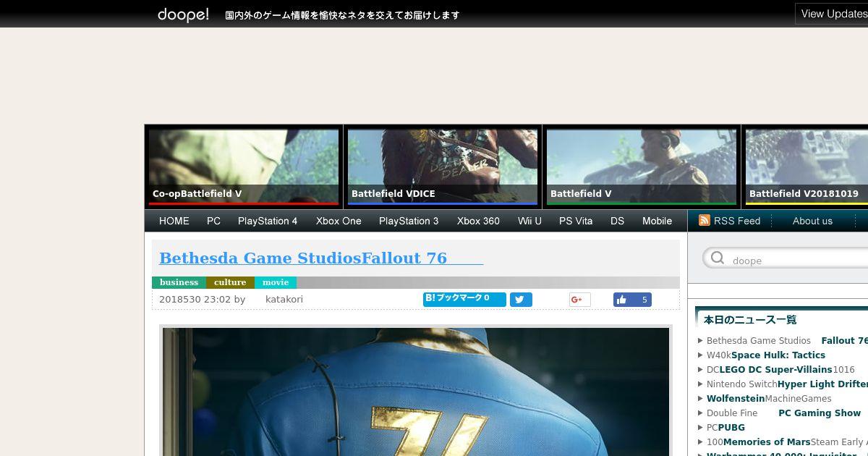This screenshot has width=868, height=456.
Task: Open the green-underlined Battlefield V thumbnail
Action: click(642, 166)
